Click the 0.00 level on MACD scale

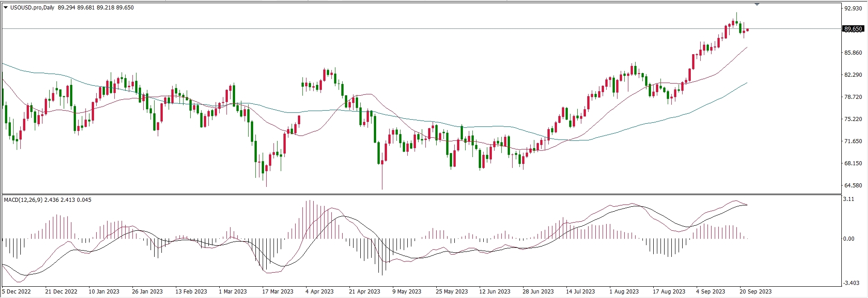point(849,239)
